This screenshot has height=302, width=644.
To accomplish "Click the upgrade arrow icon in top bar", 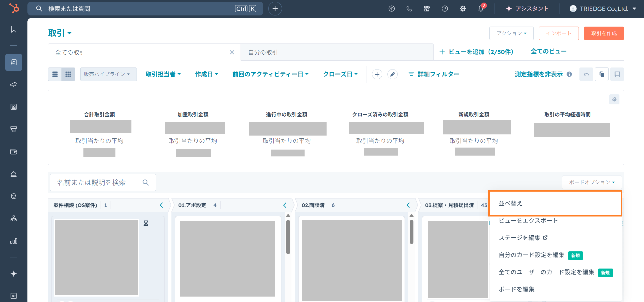I will click(392, 9).
